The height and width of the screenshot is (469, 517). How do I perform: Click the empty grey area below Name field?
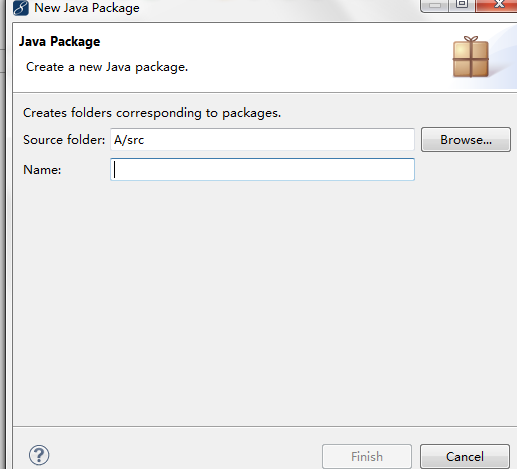tap(263, 300)
